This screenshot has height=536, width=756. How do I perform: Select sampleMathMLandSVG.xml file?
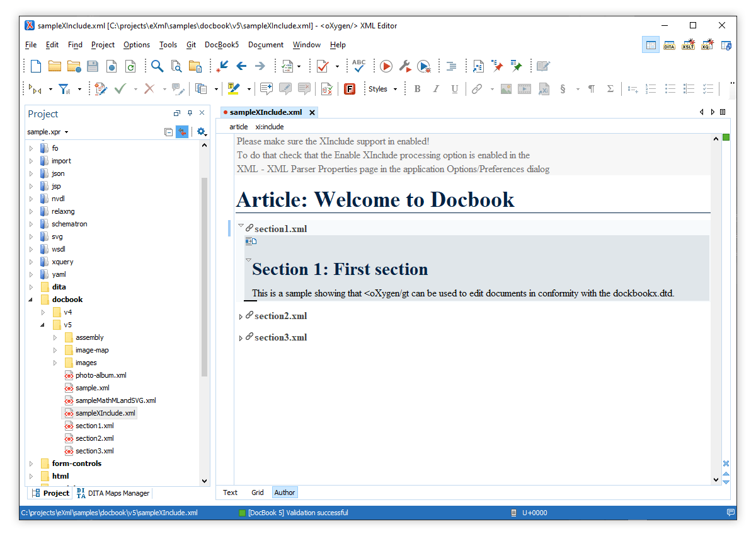(115, 400)
